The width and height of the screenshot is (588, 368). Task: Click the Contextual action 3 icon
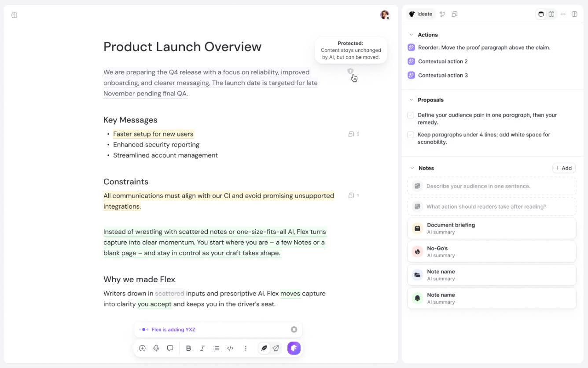[412, 75]
